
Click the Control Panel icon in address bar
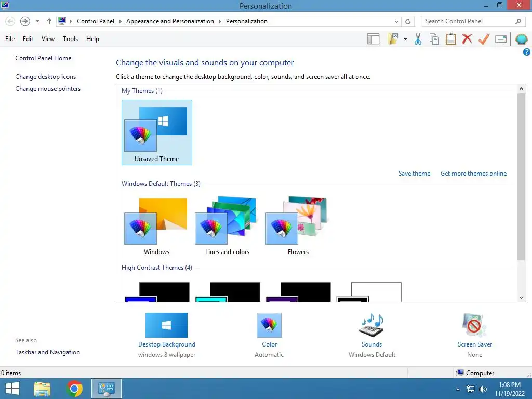[x=62, y=21]
